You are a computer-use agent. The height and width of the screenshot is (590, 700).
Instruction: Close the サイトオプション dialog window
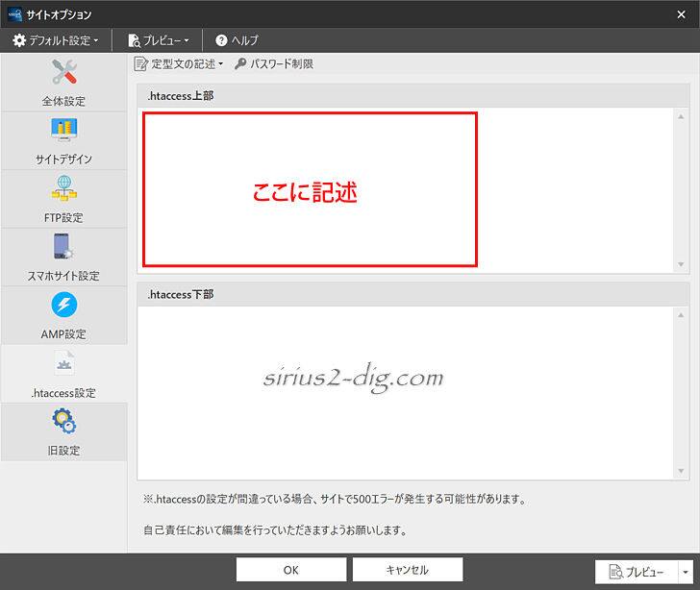pyautogui.click(x=681, y=13)
